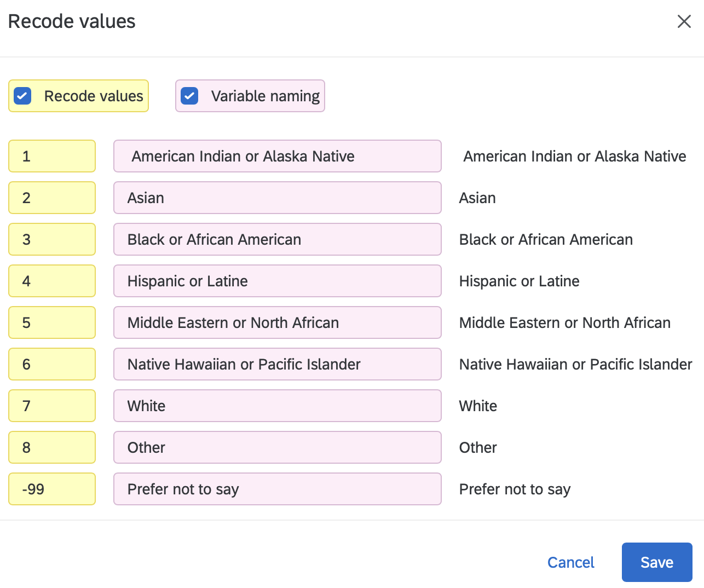
Task: Edit Prefer not to say variable name
Action: click(278, 489)
